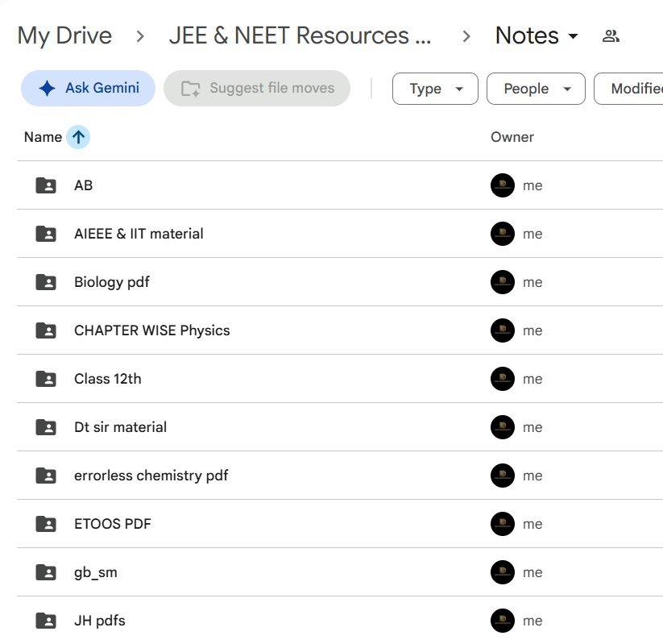Go to My Drive in breadcrumb

click(64, 35)
